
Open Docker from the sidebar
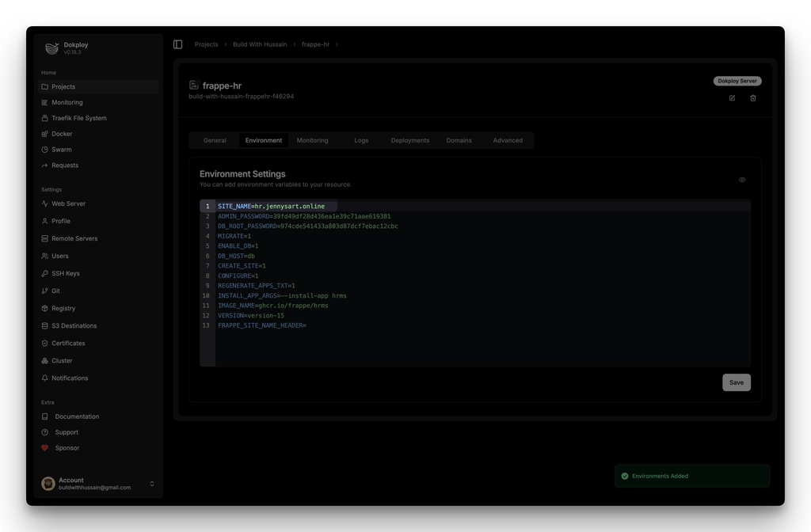62,134
